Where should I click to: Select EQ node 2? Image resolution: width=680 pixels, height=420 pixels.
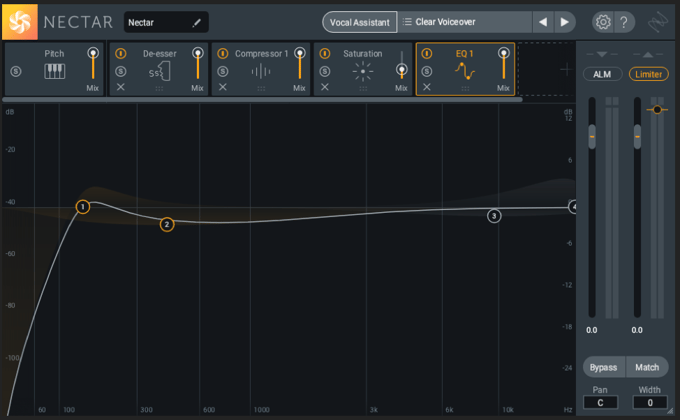coord(167,224)
